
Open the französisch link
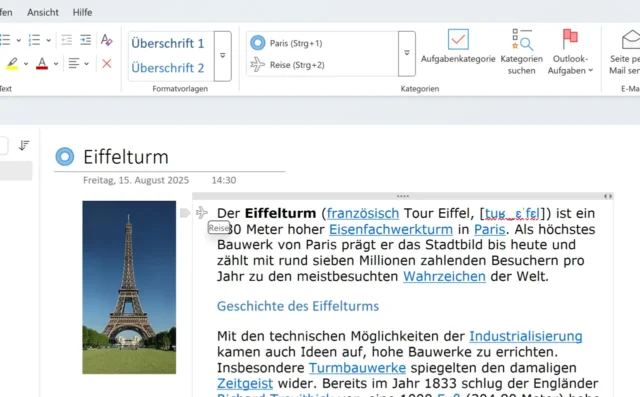[x=363, y=213]
